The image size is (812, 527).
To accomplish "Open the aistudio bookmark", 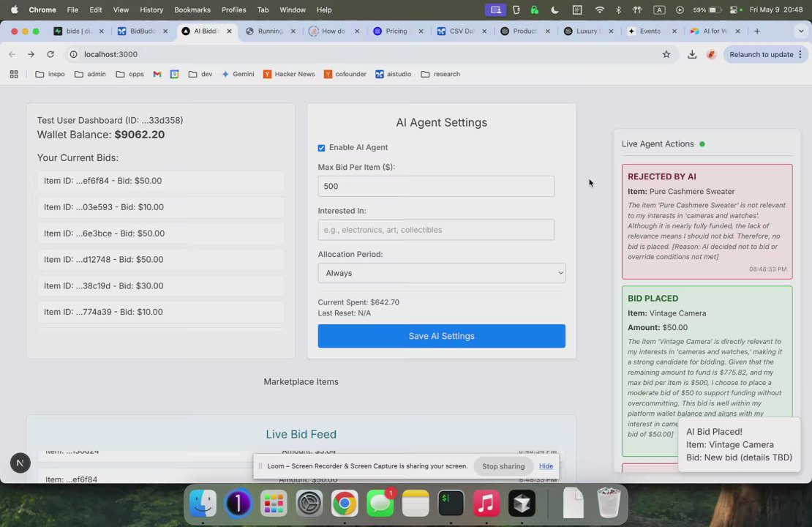I will click(x=394, y=74).
